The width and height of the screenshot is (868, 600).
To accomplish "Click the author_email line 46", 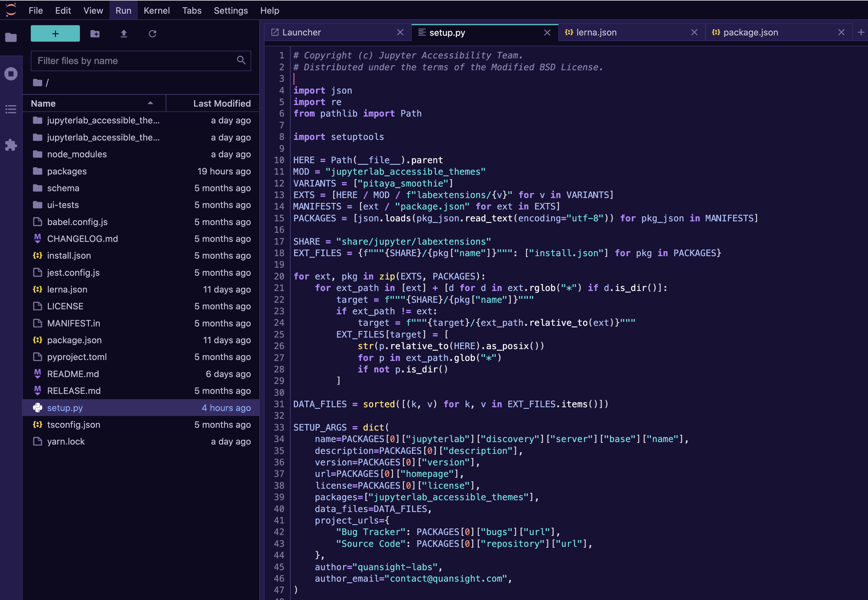I will pos(413,579).
